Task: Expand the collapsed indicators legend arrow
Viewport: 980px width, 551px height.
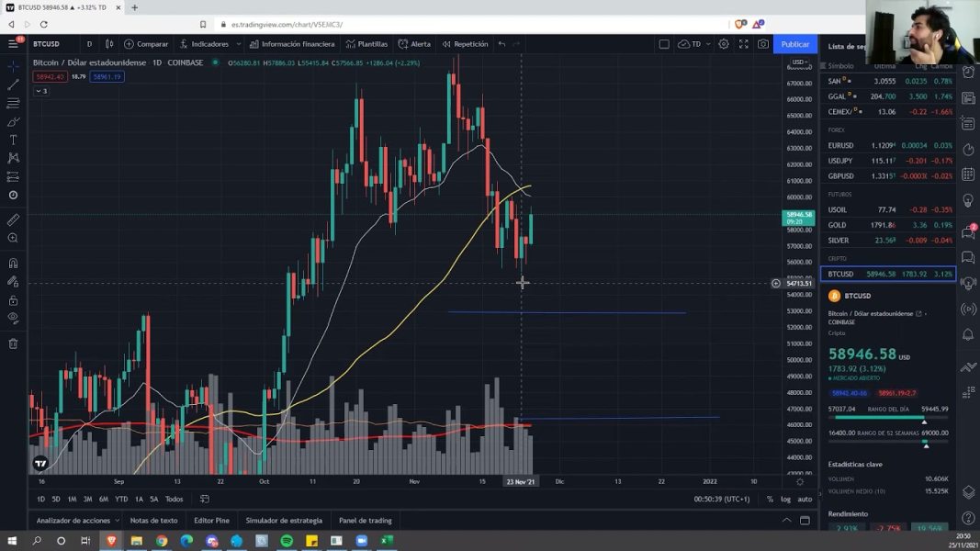Action: (x=41, y=91)
